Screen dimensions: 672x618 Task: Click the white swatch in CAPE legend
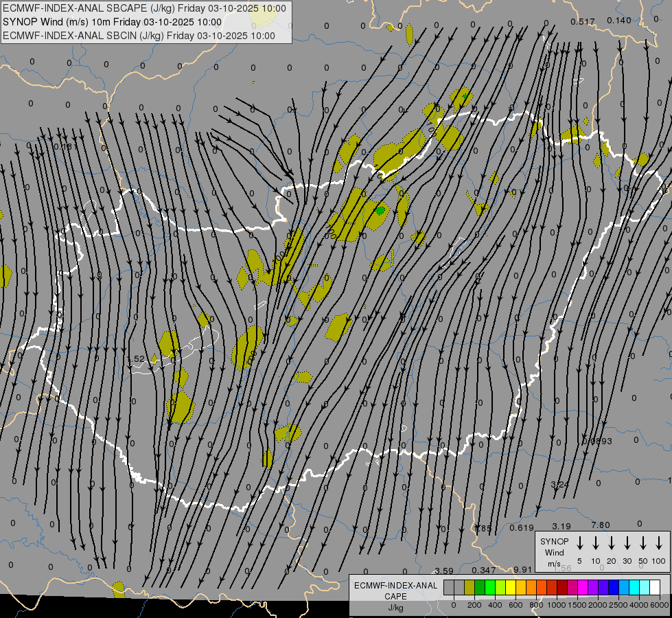pos(655,587)
